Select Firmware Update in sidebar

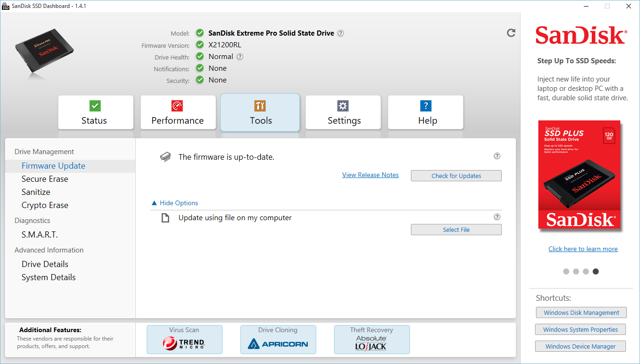click(70, 166)
